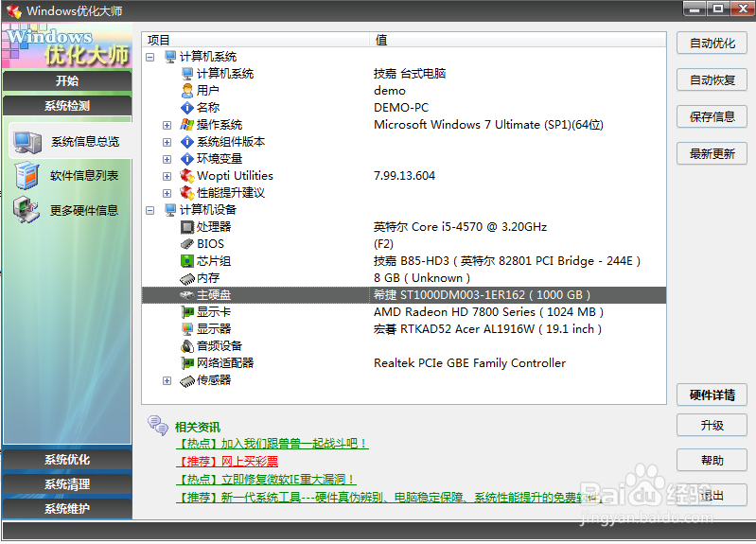
Task: Open the 系统清理 sidebar section
Action: pyautogui.click(x=67, y=484)
